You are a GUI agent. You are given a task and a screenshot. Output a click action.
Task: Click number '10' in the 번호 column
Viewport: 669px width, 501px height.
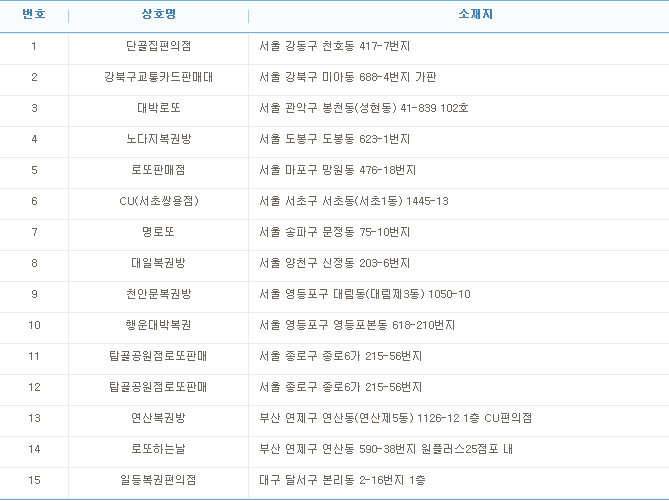(x=34, y=325)
